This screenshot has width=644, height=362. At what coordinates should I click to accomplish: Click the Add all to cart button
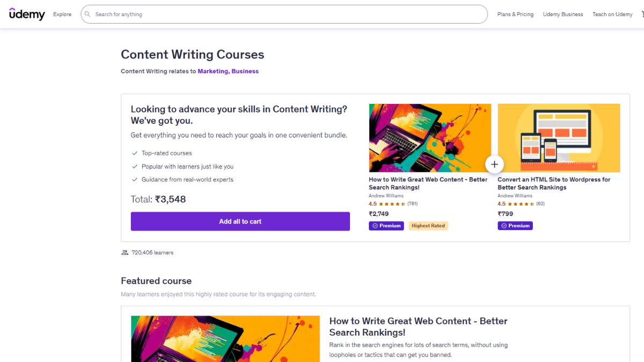240,221
